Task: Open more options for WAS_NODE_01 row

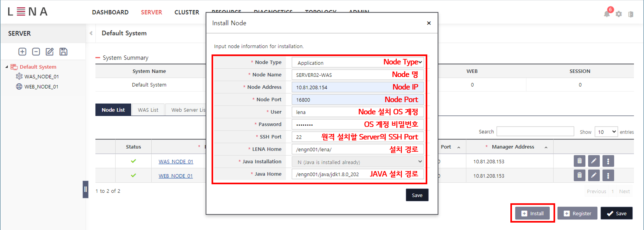Action: pos(608,161)
